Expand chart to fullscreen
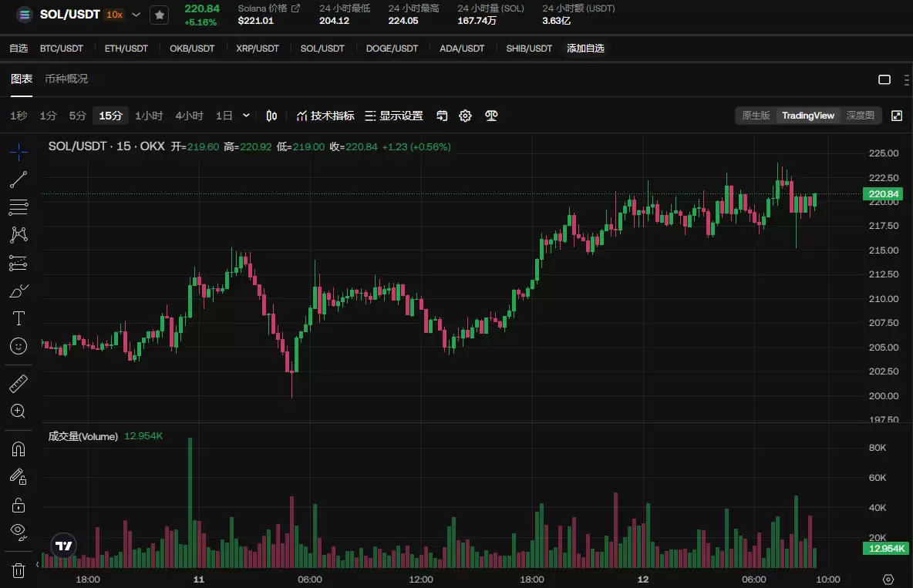This screenshot has height=588, width=913. click(x=897, y=116)
